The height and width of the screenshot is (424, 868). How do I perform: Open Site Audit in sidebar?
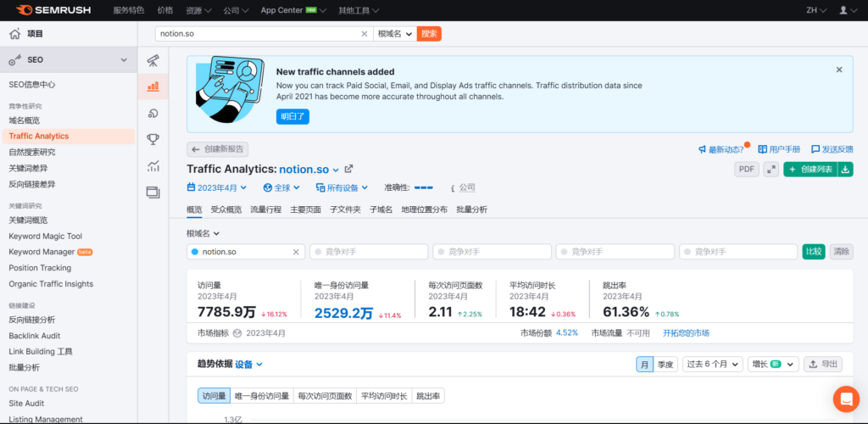point(26,404)
